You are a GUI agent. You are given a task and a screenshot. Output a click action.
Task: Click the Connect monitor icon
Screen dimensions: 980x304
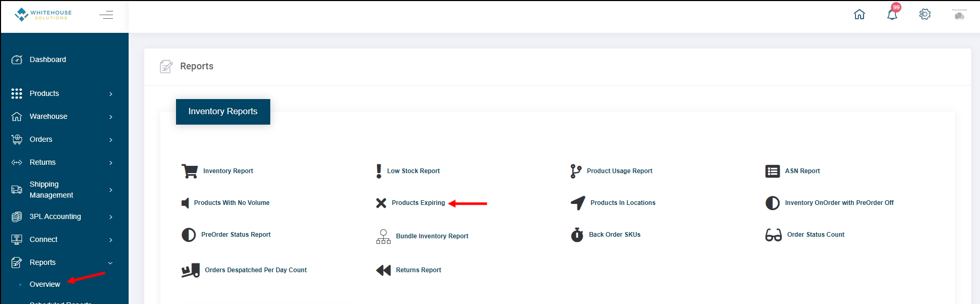pos(17,239)
